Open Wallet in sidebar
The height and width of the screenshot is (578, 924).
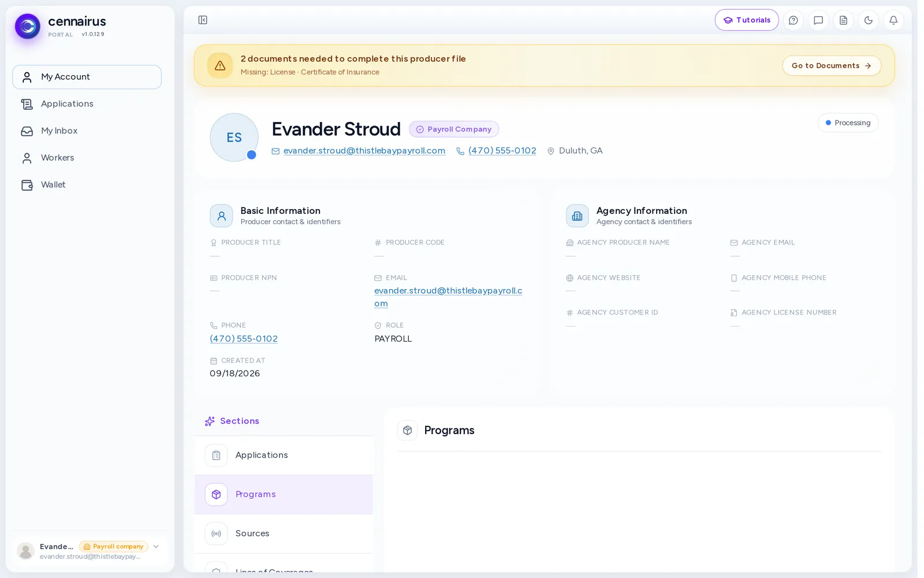(87, 185)
